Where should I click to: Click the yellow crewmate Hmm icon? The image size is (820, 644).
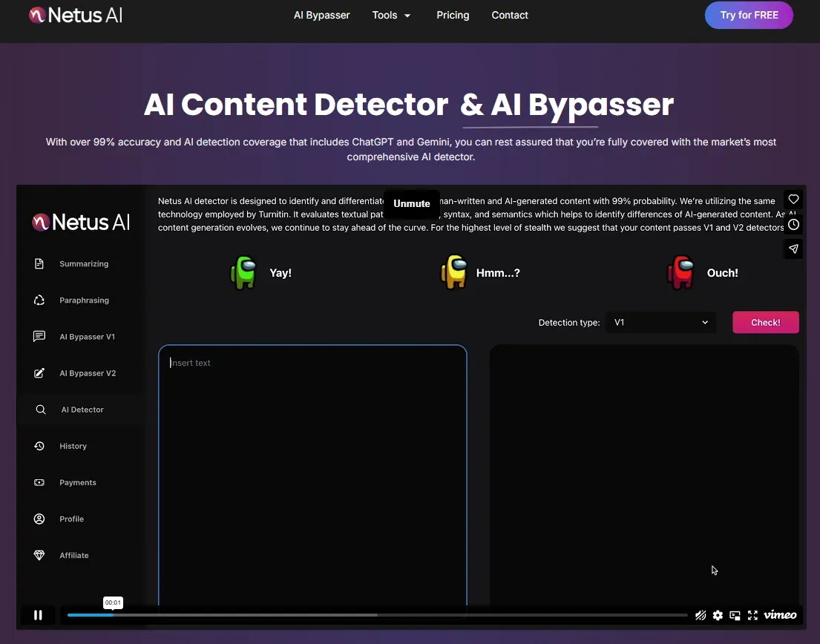(x=454, y=272)
